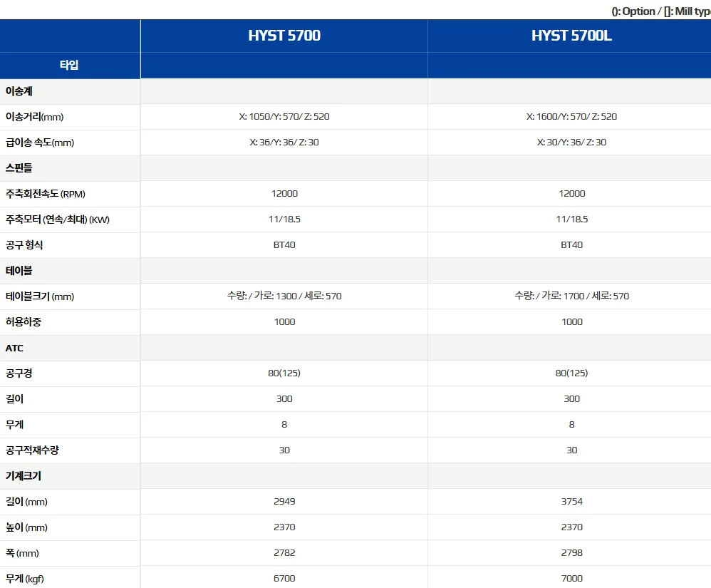Select machine weight value 6700
The width and height of the screenshot is (711, 588).
tap(284, 579)
